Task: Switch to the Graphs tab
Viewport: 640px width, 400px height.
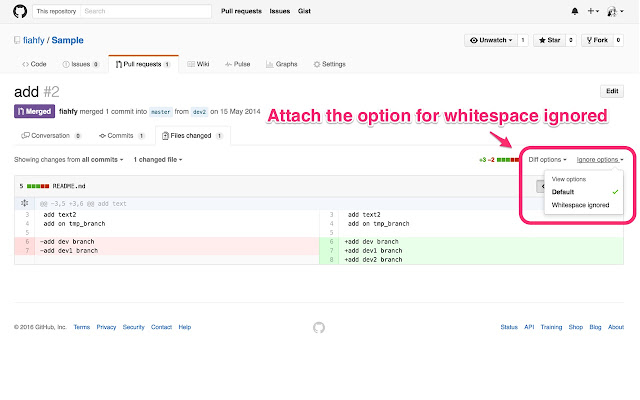Action: click(282, 64)
